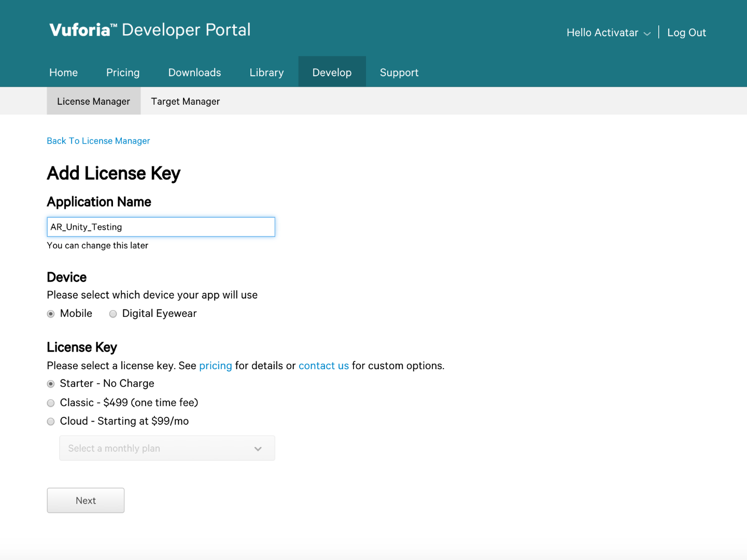The width and height of the screenshot is (747, 560).
Task: Select the Starter - No Charge license
Action: 51,384
